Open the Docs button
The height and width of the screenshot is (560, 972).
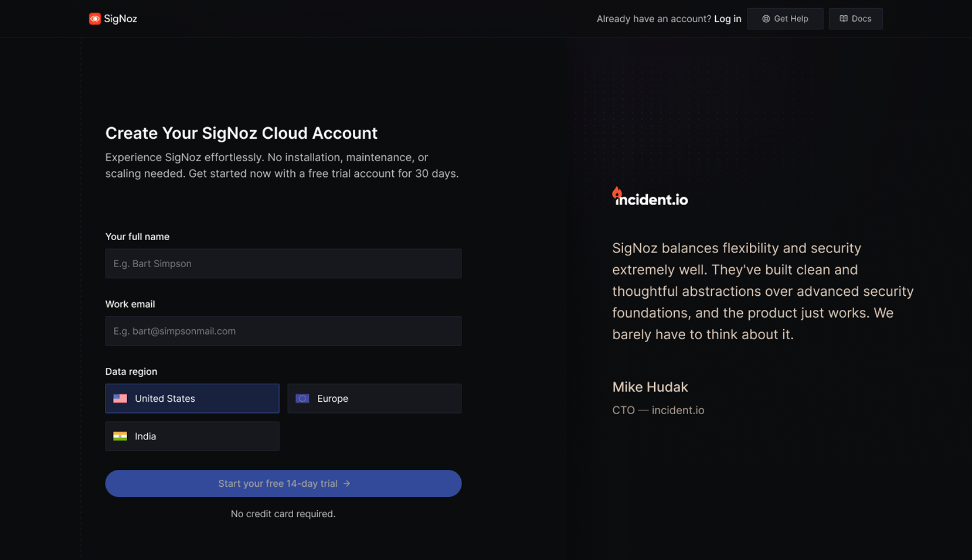click(x=855, y=19)
